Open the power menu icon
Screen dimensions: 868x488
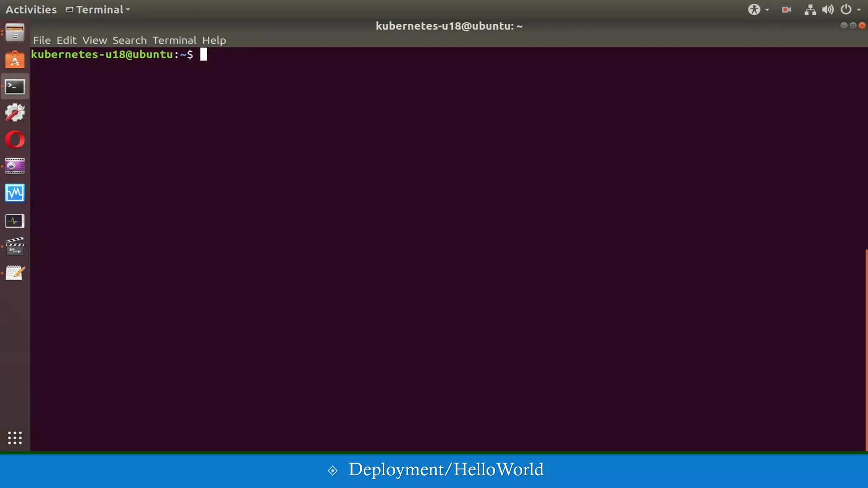coord(846,9)
